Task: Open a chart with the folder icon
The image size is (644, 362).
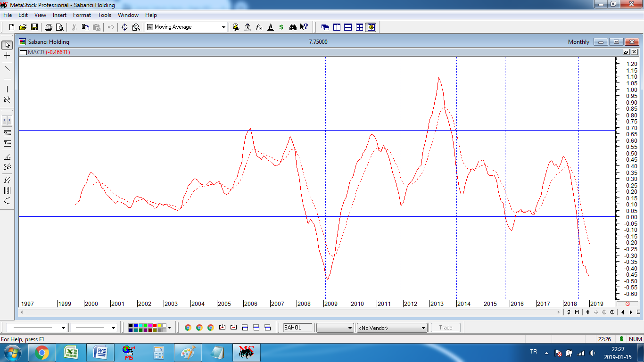Action: [x=23, y=27]
